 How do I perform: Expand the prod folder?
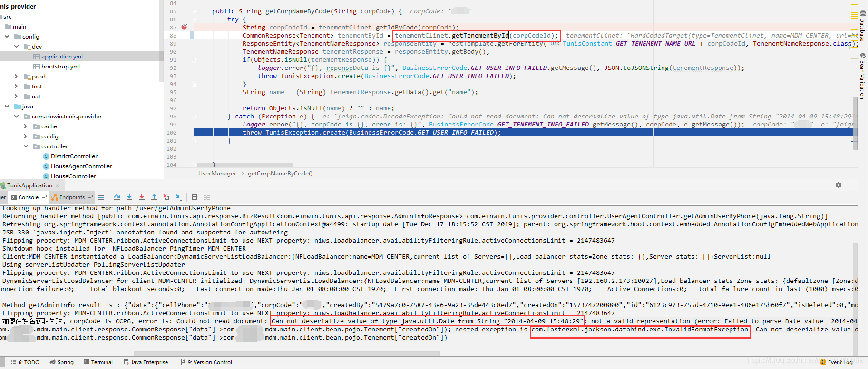click(16, 77)
